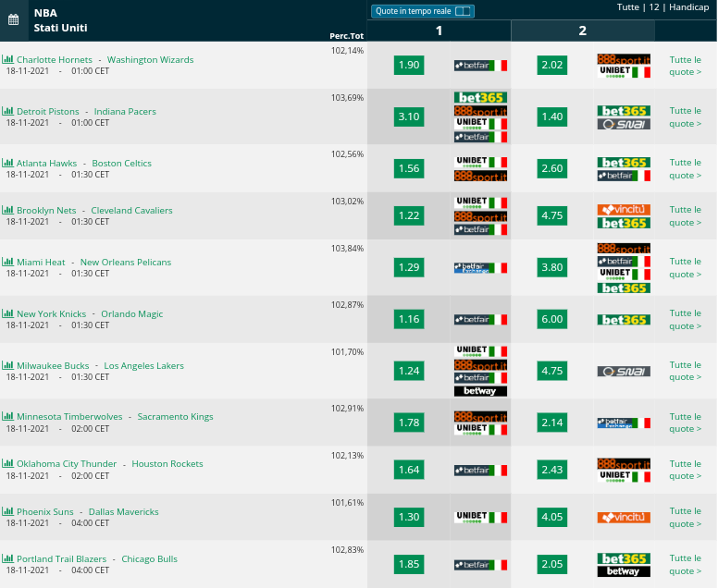Open bet365 logo for Detroit Pistons odds
Image resolution: width=718 pixels, height=588 pixels.
tap(480, 97)
